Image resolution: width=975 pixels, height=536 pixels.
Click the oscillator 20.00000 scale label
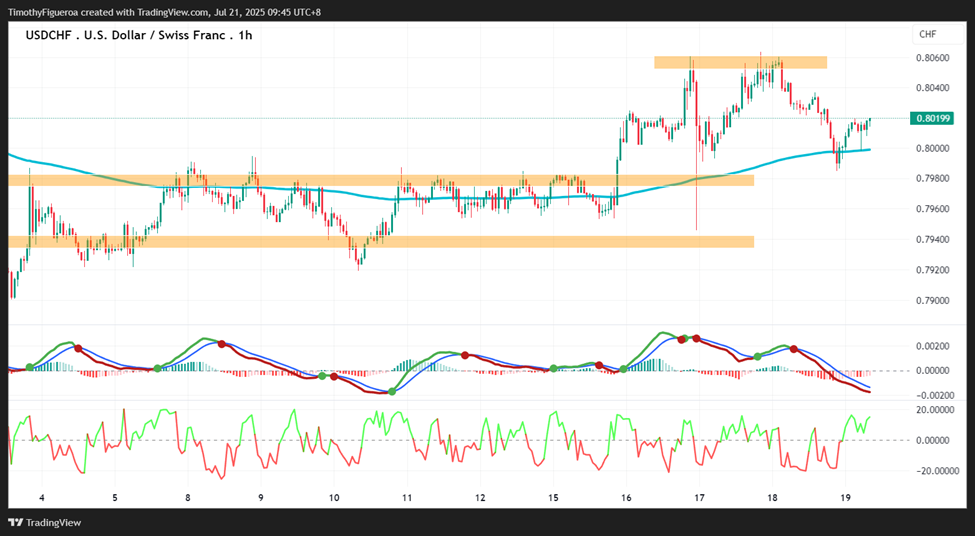pyautogui.click(x=936, y=410)
